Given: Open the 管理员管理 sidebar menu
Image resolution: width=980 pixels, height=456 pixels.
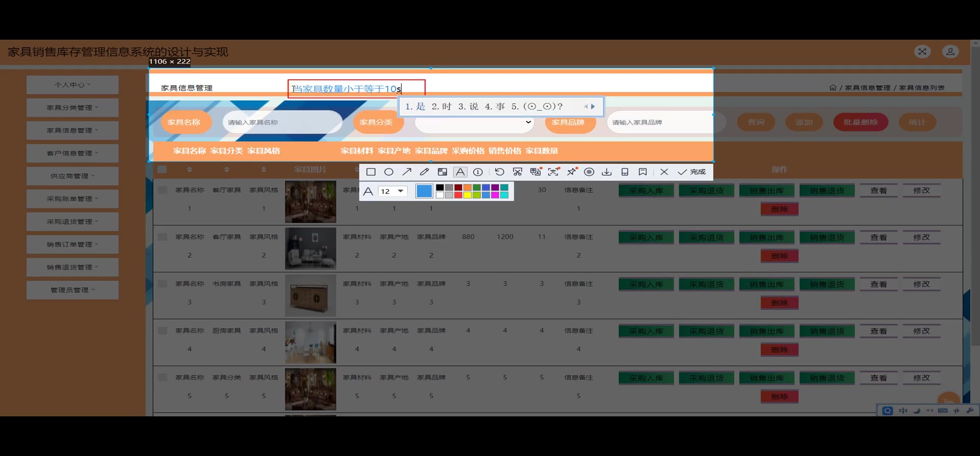Looking at the screenshot, I should [x=72, y=290].
